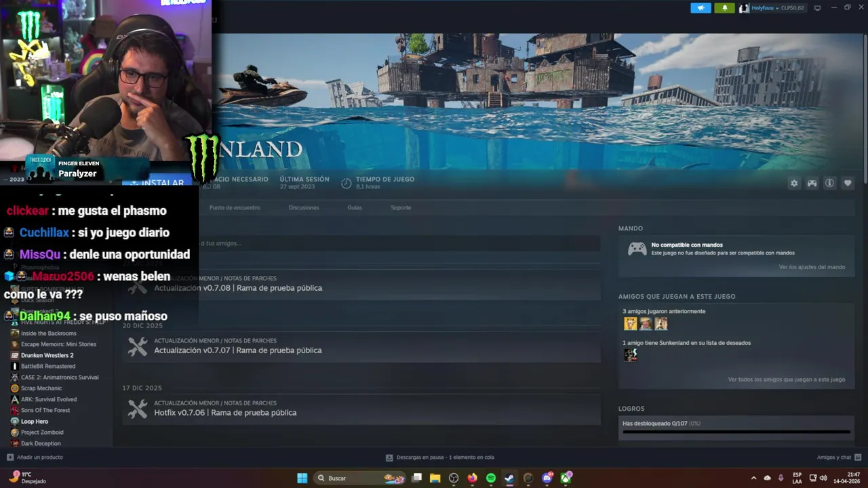Image resolution: width=868 pixels, height=488 pixels.
Task: Select Project Zomboid in library
Action: 42,432
